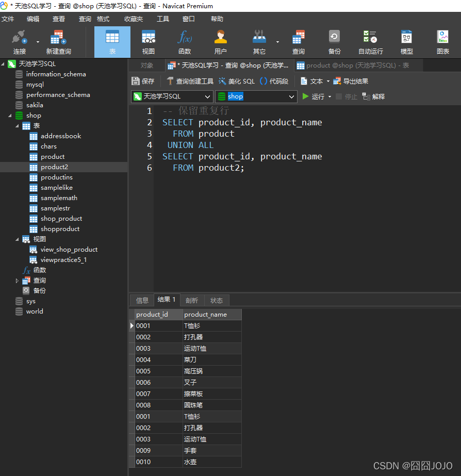Image resolution: width=461 pixels, height=476 pixels.
Task: Open the 查询 query toolbar icon
Action: pyautogui.click(x=299, y=42)
